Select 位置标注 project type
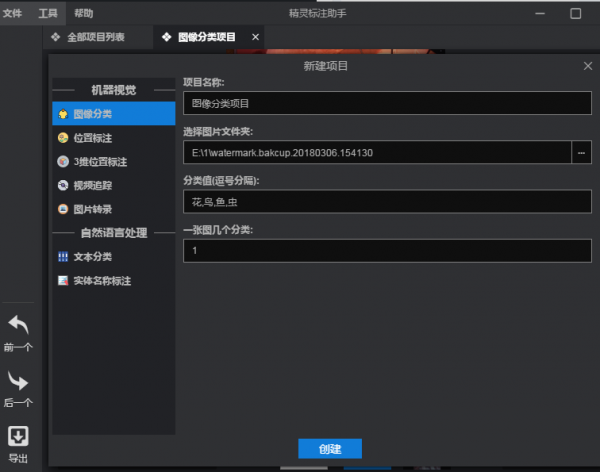600x472 pixels. (x=114, y=138)
